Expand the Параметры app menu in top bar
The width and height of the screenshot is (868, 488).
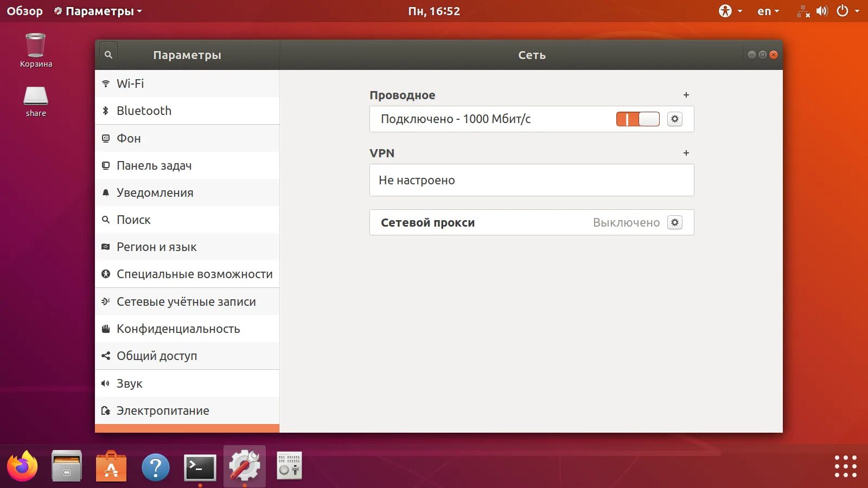[98, 11]
